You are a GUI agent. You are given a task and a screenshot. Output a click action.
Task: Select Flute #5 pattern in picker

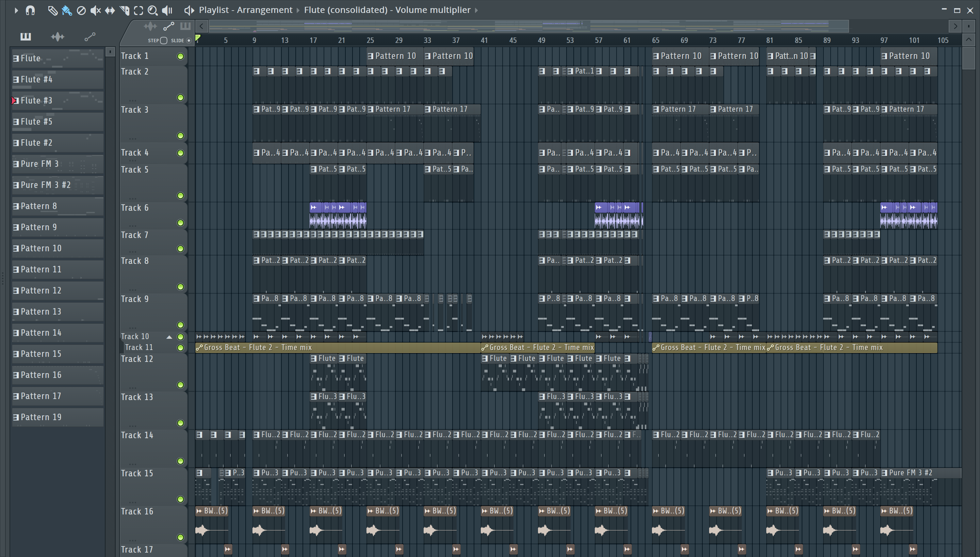point(58,121)
